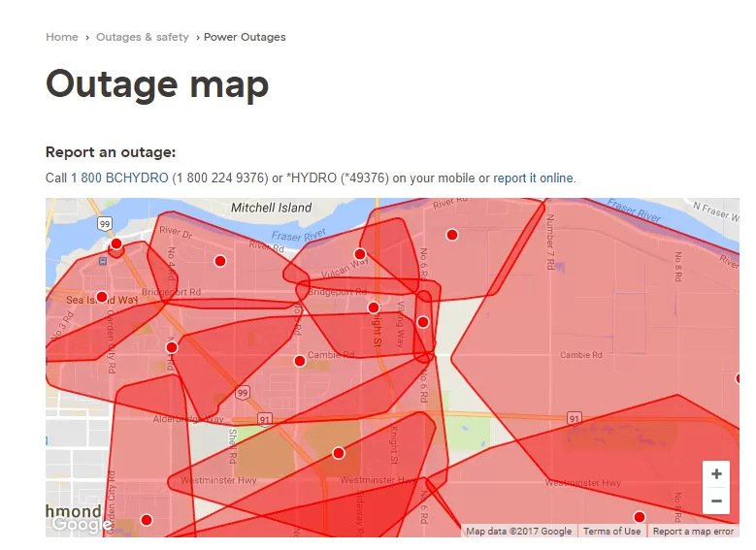
Task: Click the Google logo on the map
Action: [81, 524]
